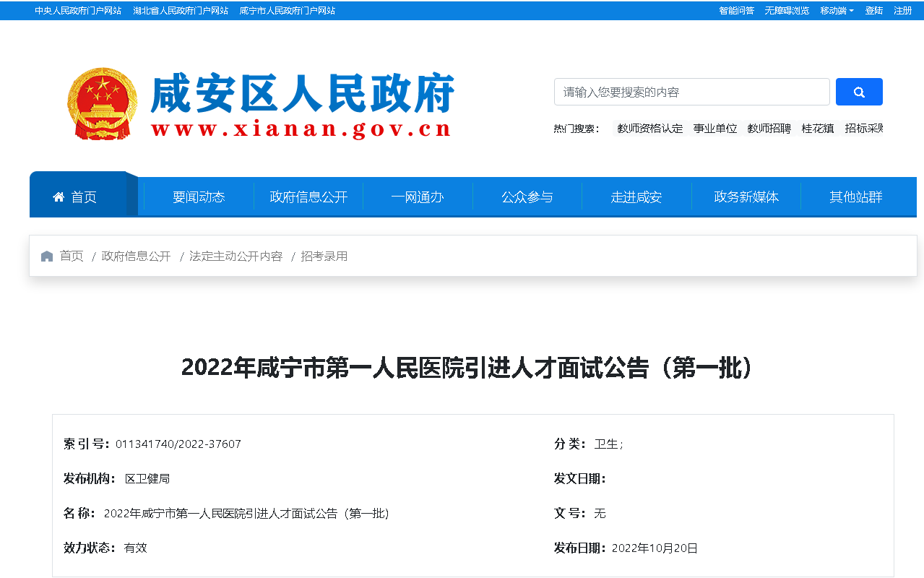Click the hot search term 桂花镇
The image size is (924, 578).
pos(818,129)
